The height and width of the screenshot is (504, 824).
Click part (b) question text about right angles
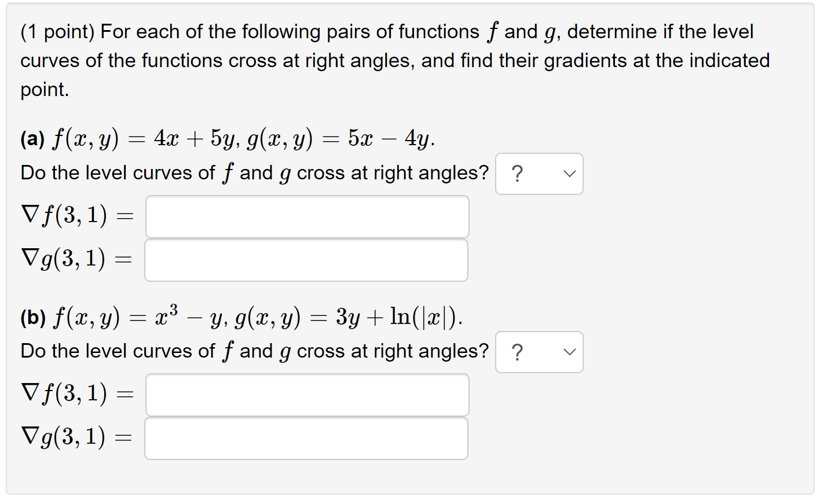pos(255,351)
